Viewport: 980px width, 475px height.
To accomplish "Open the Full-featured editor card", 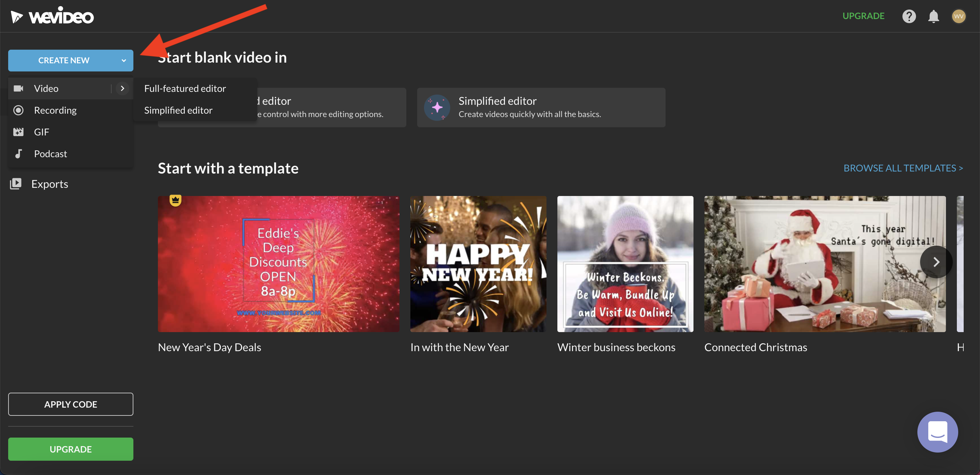I will coord(331,107).
